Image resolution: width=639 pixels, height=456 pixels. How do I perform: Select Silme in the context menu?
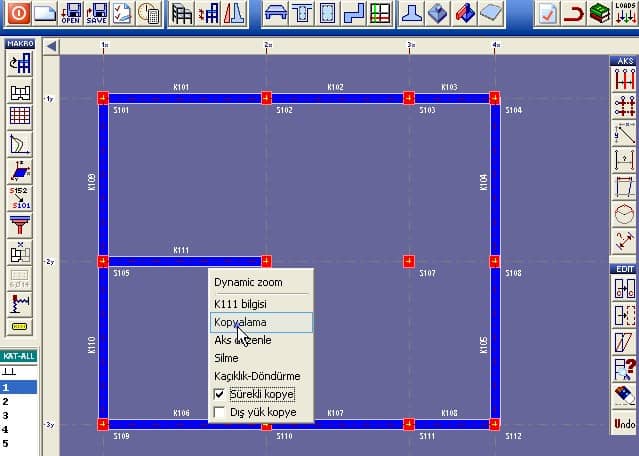coord(226,358)
